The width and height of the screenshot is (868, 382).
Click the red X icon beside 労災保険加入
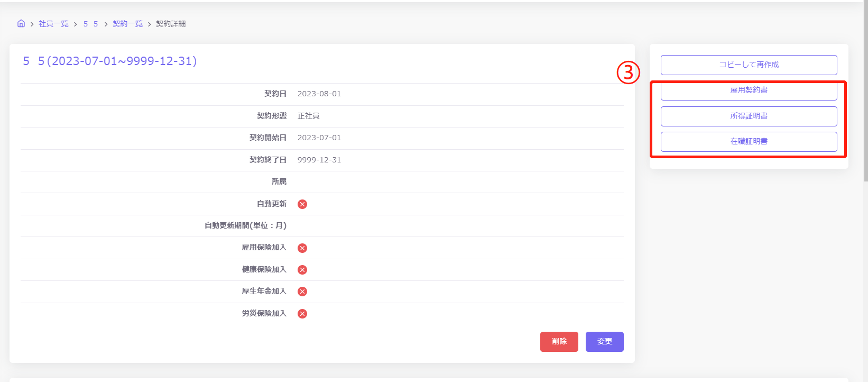[302, 314]
